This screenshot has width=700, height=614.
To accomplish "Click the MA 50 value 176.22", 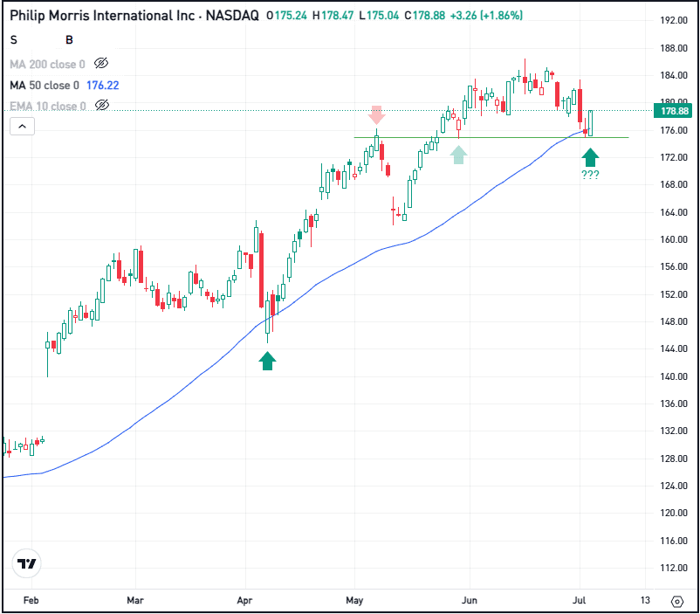I will (x=103, y=85).
